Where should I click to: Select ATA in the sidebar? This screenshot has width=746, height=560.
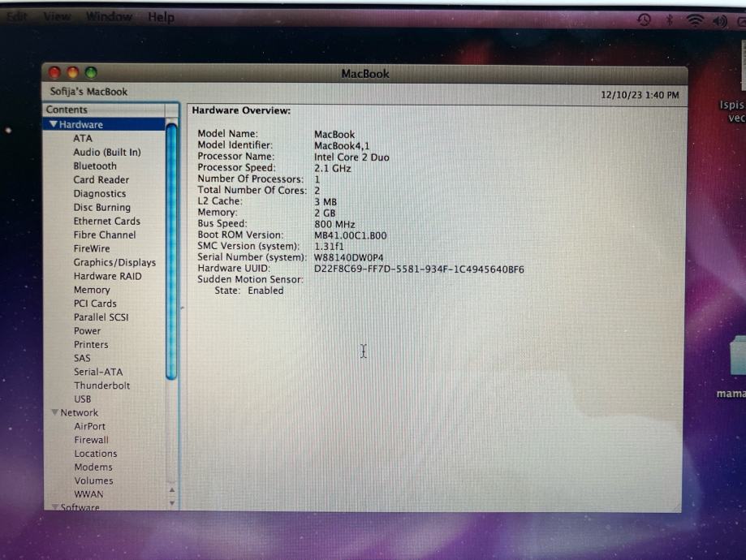click(83, 139)
